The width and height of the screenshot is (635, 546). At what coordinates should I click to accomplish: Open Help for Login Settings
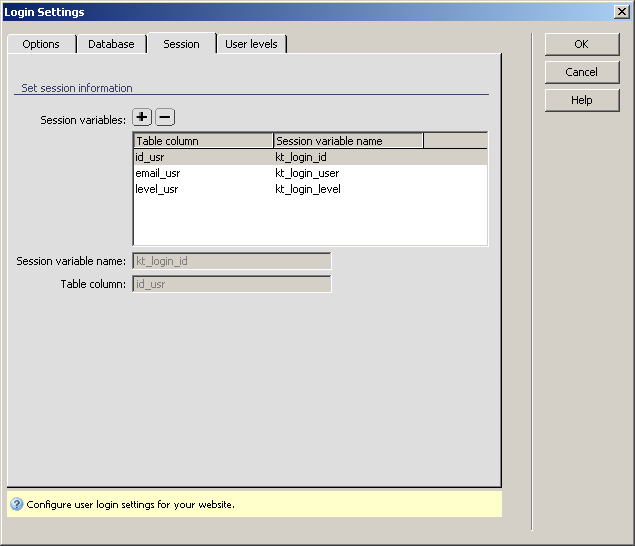click(581, 100)
